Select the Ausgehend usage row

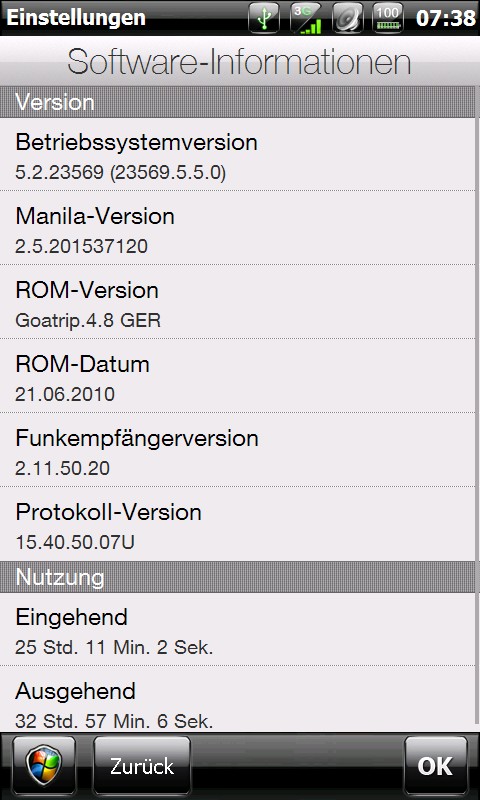tap(237, 699)
